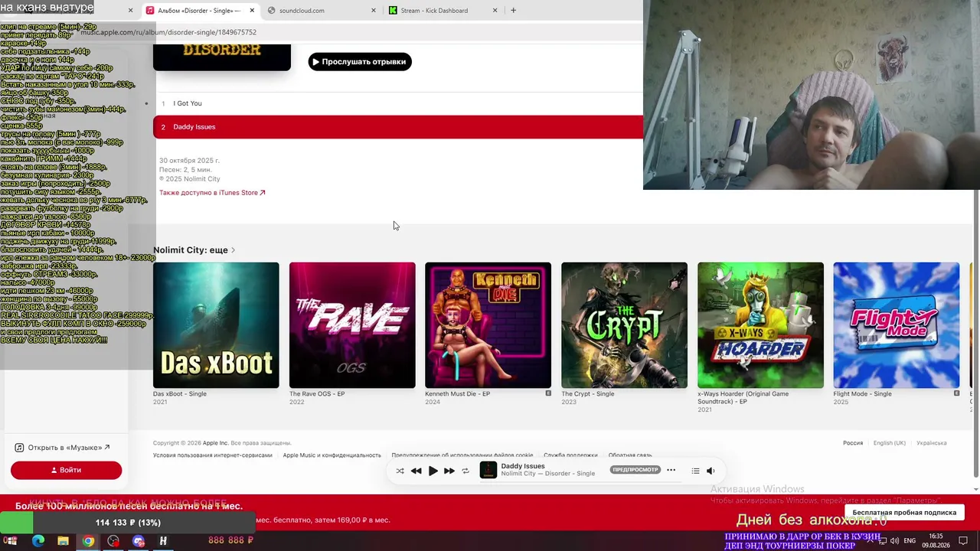
Task: Click the Google Chrome taskbar icon
Action: tap(88, 541)
